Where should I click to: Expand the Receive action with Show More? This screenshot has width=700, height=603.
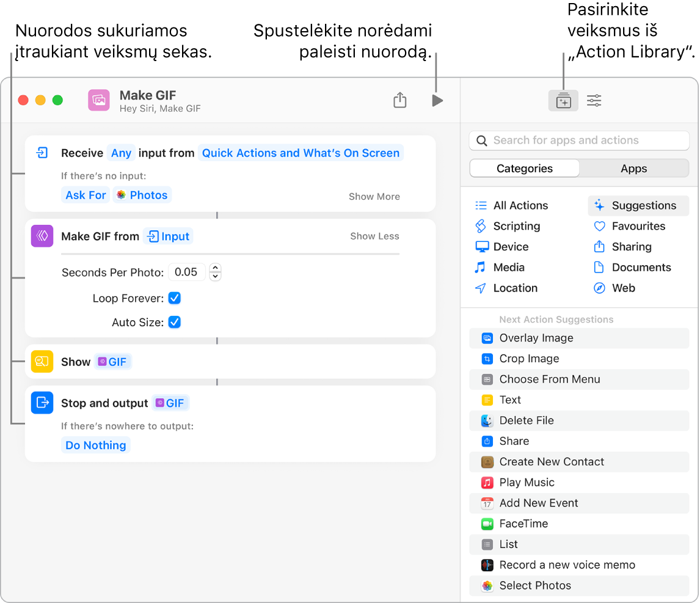[374, 196]
